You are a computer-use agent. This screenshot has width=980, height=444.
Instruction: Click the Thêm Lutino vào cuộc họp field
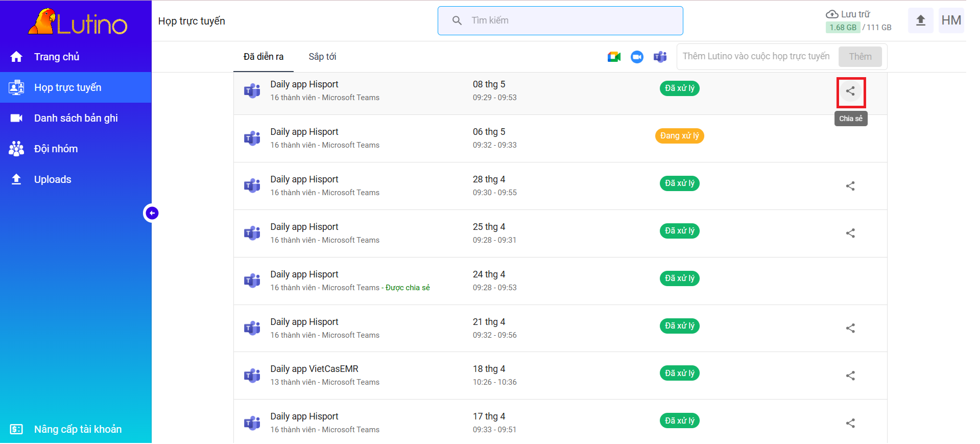click(x=757, y=56)
